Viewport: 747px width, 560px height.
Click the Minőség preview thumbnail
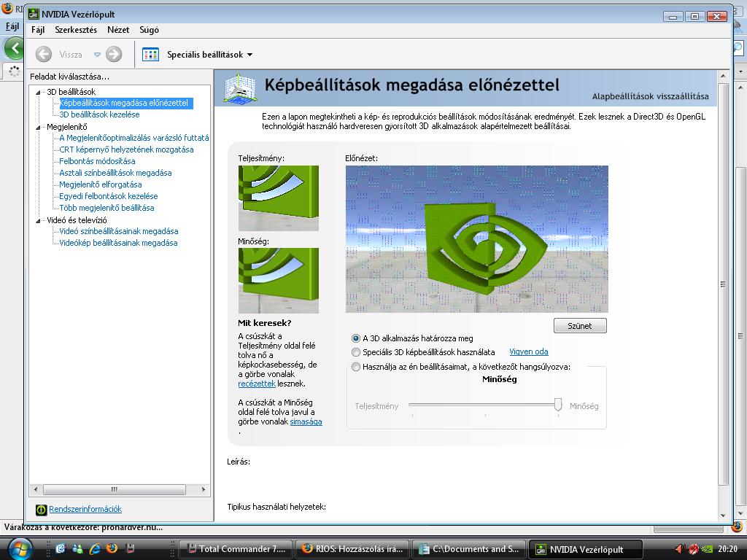pos(279,281)
